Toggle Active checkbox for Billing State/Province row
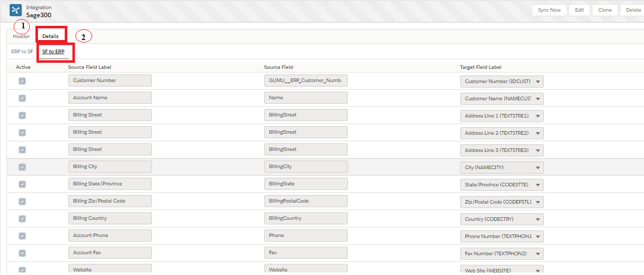This screenshot has width=644, height=275. coord(22,184)
